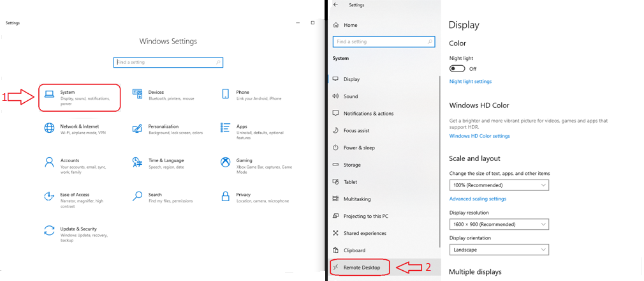Open Ease of Access icon

(49, 195)
